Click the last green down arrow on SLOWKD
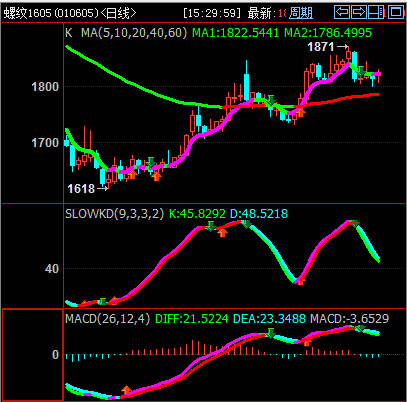Viewport: 407px width, 402px height. tap(355, 224)
